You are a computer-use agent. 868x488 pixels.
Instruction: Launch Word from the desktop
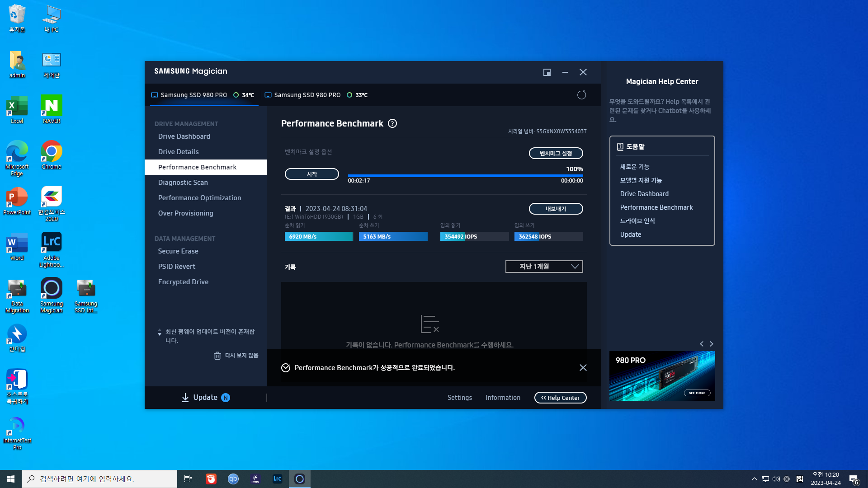(17, 247)
